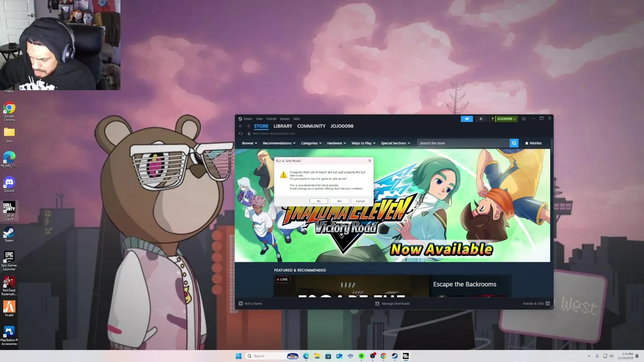Viewport: 644px width, 362px height.
Task: Open the JOJO0098 profile tab
Action: tap(342, 126)
